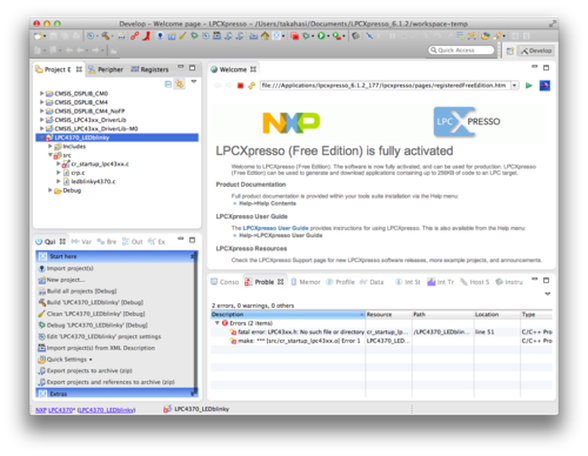The image size is (588, 456).
Task: Open the Memory tab
Action: click(x=306, y=282)
